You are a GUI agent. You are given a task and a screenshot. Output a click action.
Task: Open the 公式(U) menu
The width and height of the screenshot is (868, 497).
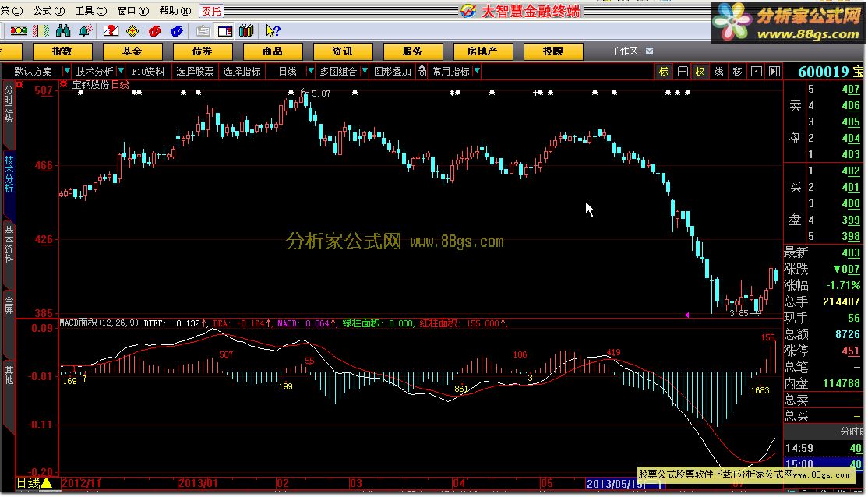[x=49, y=10]
